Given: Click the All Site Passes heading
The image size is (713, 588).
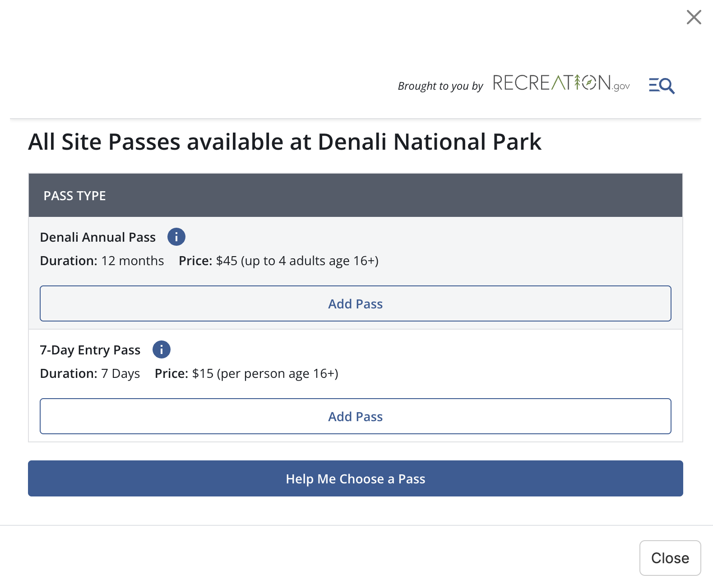Looking at the screenshot, I should pyautogui.click(x=285, y=142).
